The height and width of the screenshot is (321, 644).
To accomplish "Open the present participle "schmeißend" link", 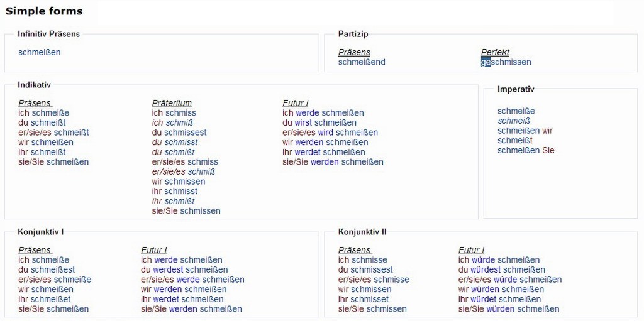I will point(362,62).
